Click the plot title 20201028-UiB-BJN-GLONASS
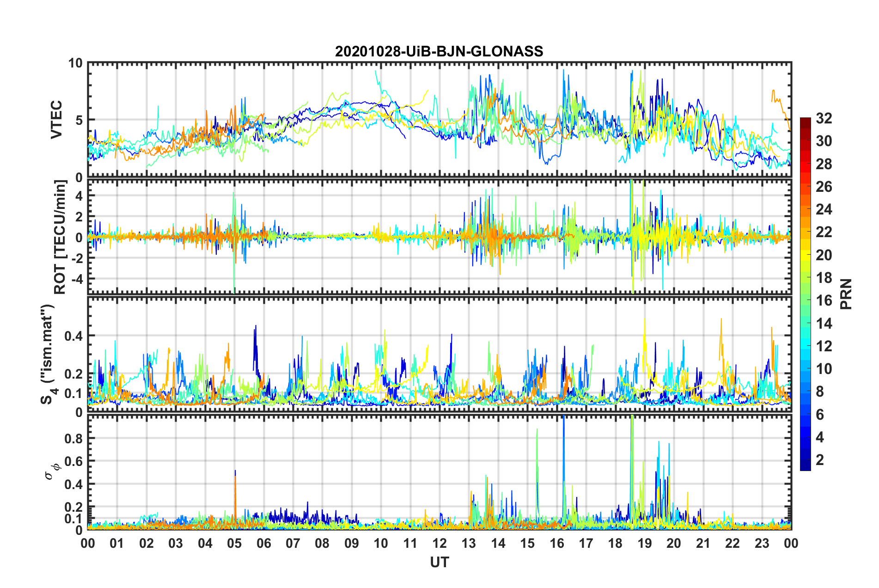 439,51
